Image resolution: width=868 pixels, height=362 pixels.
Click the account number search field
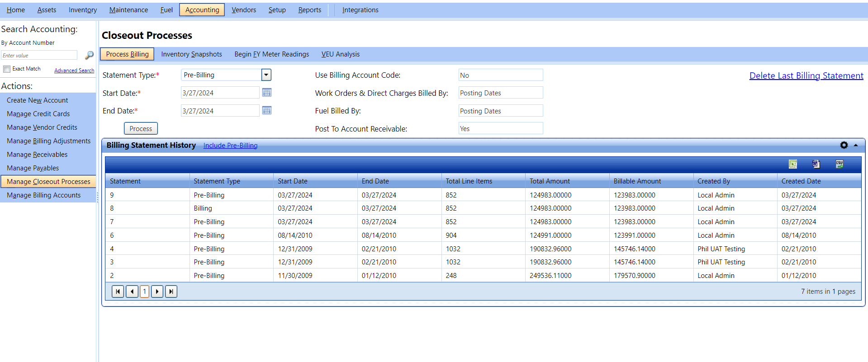(39, 55)
